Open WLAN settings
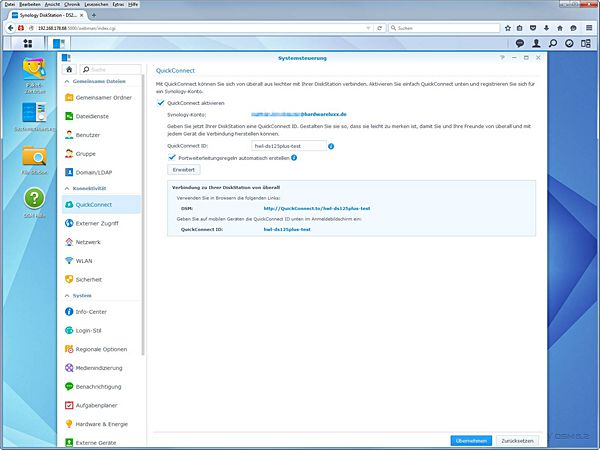 101,261
